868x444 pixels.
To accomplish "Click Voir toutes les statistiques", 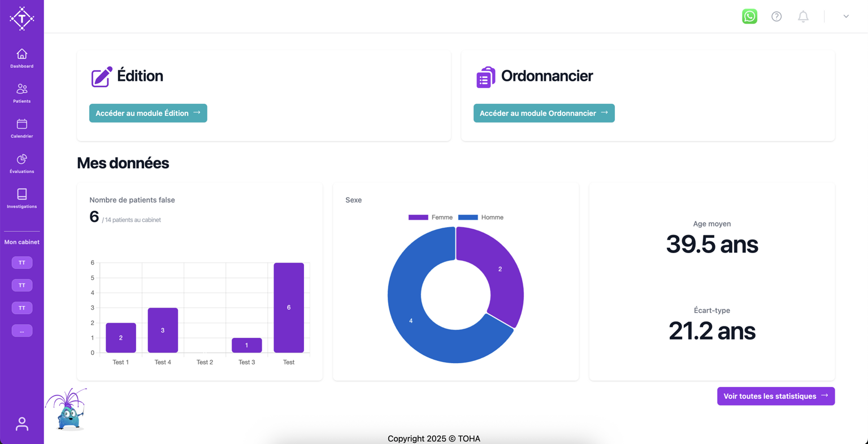I will coord(776,396).
